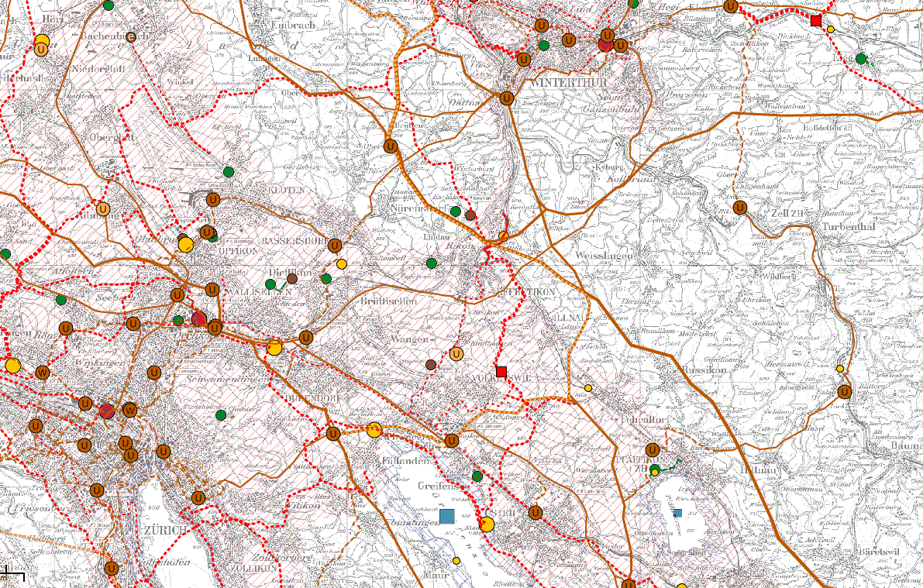
Task: Click the light orange U marker at Rümlang
Action: pyautogui.click(x=103, y=208)
